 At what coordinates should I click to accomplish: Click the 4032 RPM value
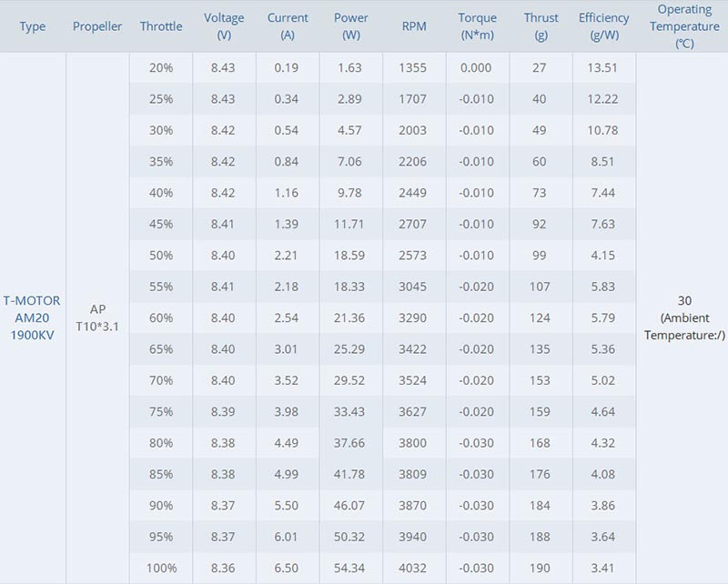coord(413,568)
